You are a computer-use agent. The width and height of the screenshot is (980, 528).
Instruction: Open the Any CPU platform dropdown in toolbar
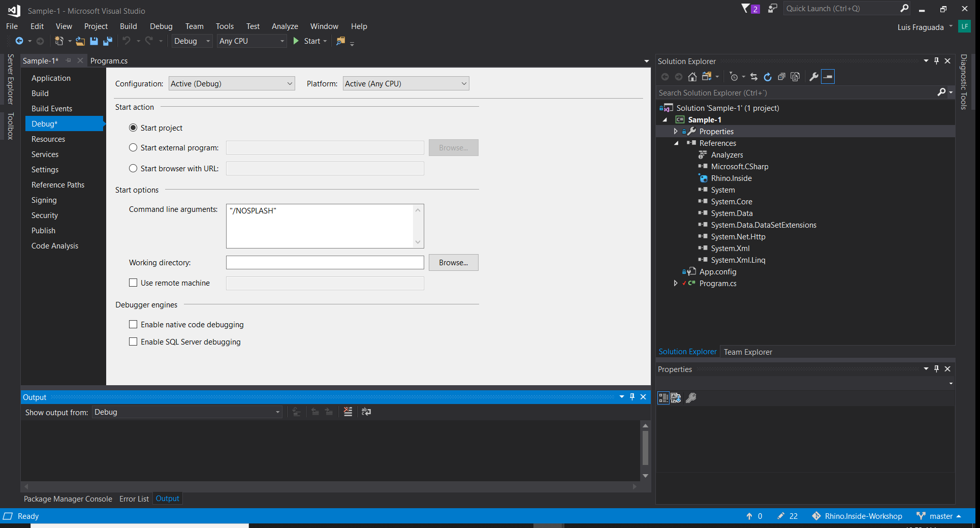click(252, 41)
